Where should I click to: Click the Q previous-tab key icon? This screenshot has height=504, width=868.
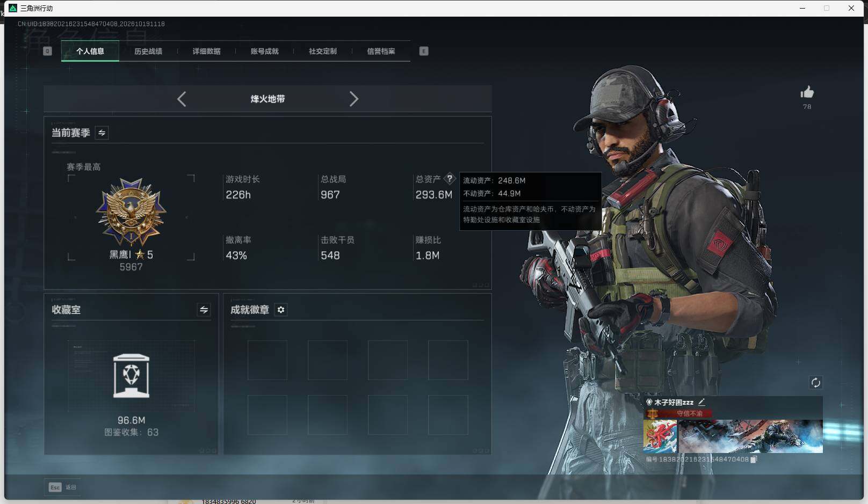tap(47, 51)
